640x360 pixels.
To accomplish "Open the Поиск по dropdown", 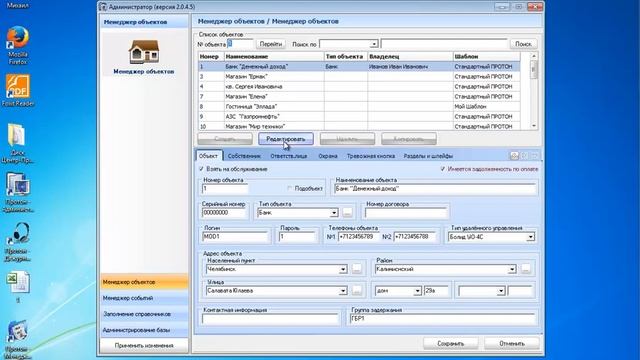I will (374, 44).
